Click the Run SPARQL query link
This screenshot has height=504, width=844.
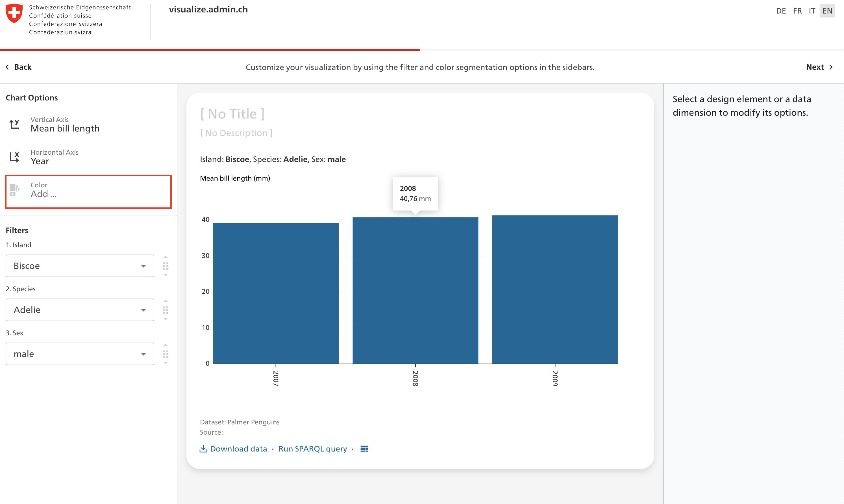(312, 449)
